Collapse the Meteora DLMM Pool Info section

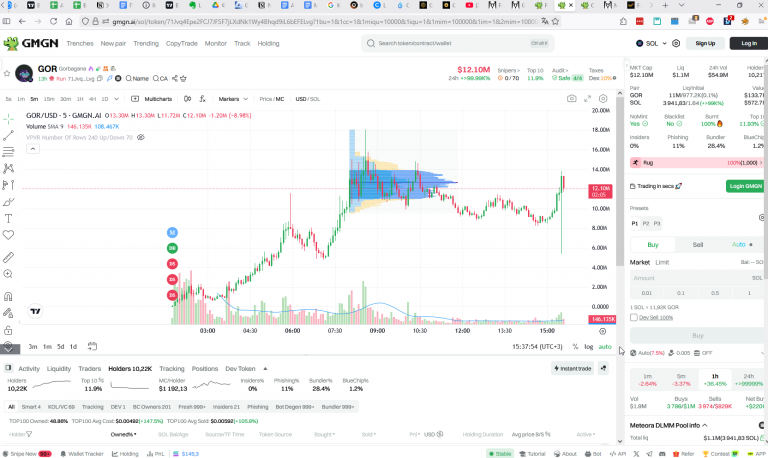tap(705, 425)
